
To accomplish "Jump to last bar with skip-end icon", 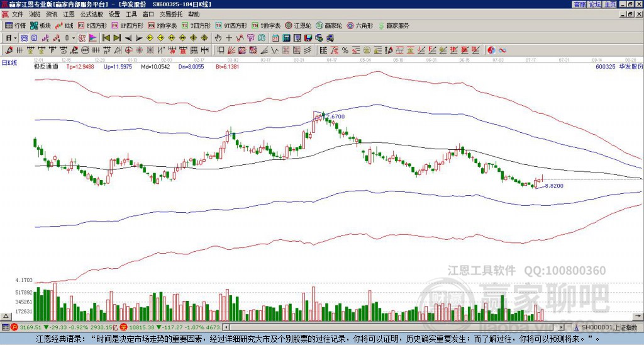I will tap(117, 38).
